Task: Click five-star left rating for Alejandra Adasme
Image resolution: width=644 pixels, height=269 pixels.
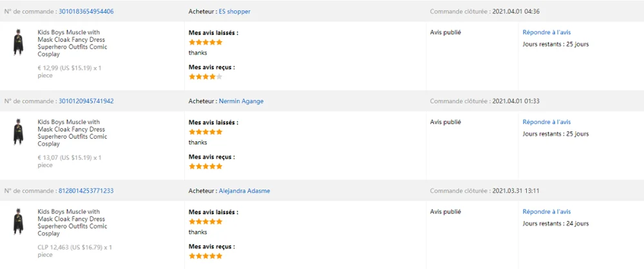Action: tap(205, 221)
